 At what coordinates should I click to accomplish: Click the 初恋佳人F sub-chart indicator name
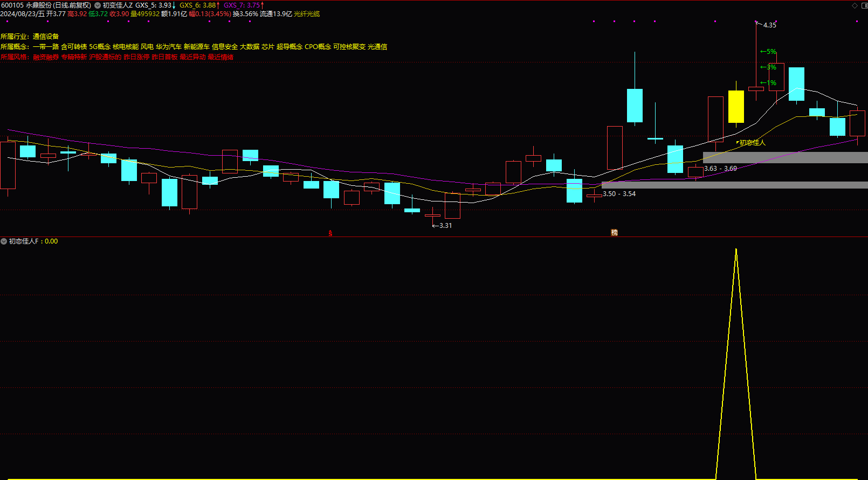pyautogui.click(x=24, y=241)
